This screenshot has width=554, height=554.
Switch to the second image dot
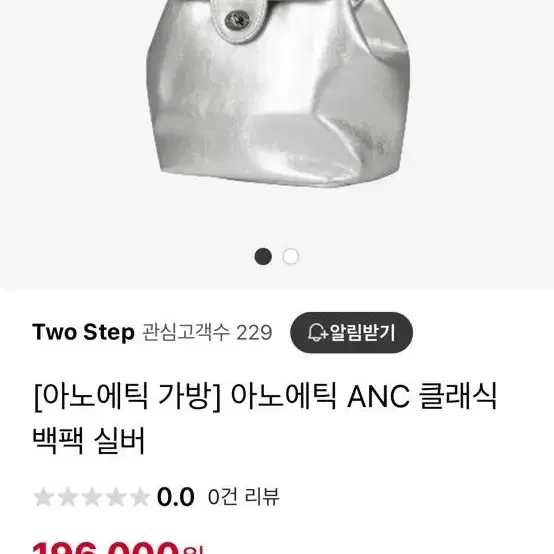point(291,257)
